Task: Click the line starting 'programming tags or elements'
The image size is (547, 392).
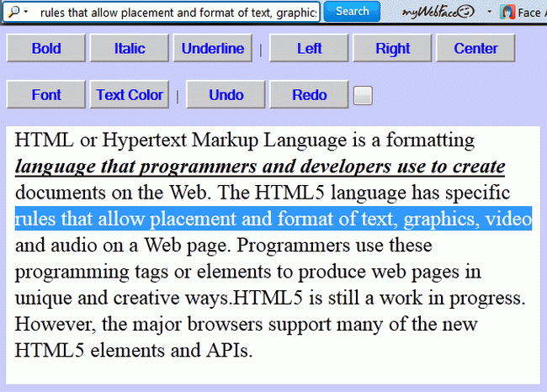Action: coord(248,272)
